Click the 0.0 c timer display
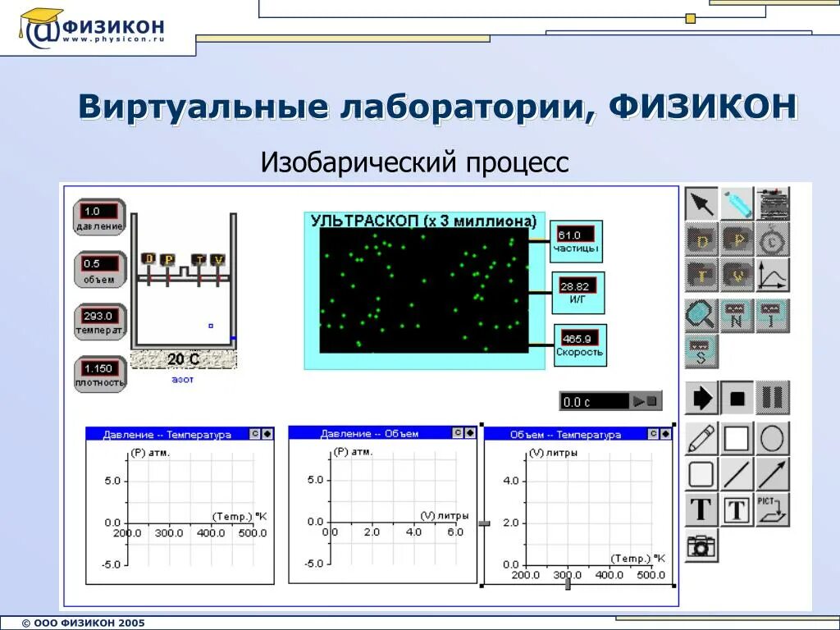The width and height of the screenshot is (840, 630). tap(594, 401)
